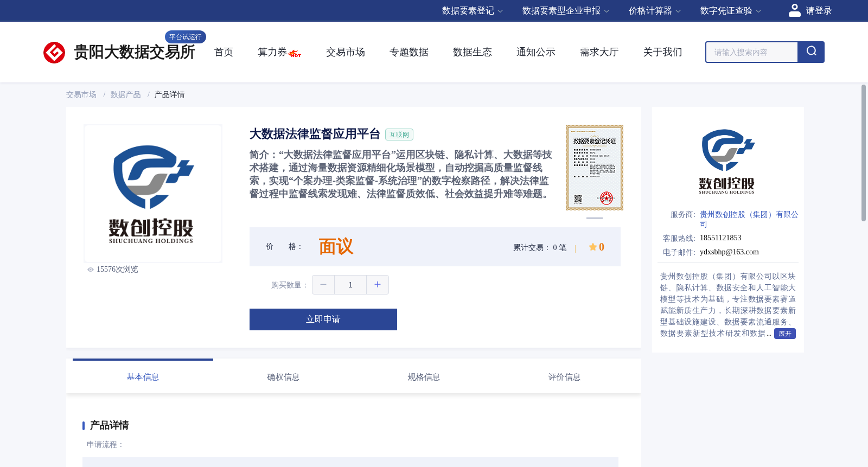868x467 pixels.
Task: Expand the company description with 展开
Action: click(785, 334)
